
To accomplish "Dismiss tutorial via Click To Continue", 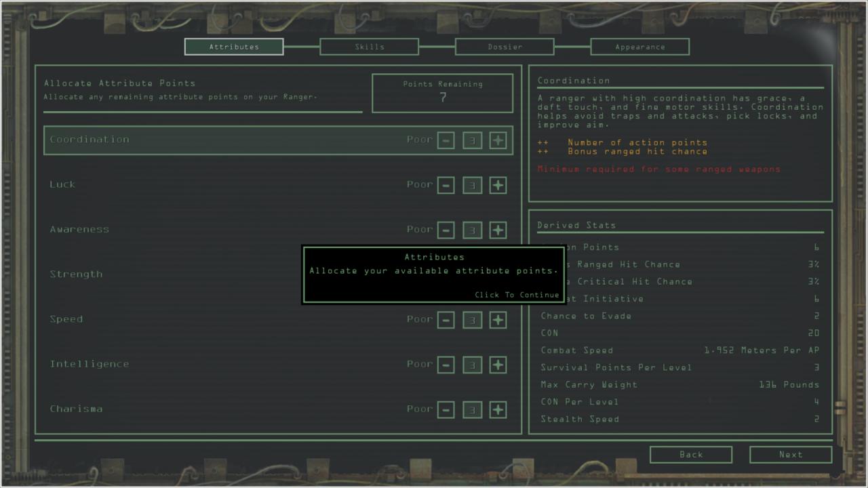I will 517,295.
